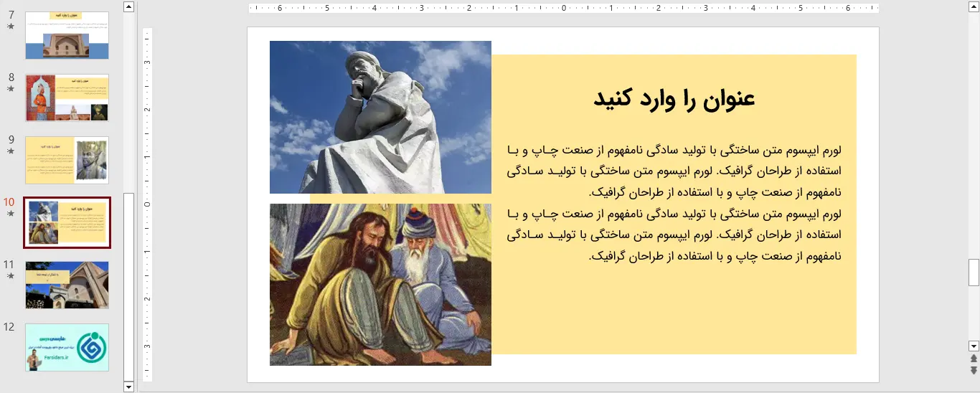Select slide 9 thumbnail
Screen dimensions: 980x393
tap(67, 160)
